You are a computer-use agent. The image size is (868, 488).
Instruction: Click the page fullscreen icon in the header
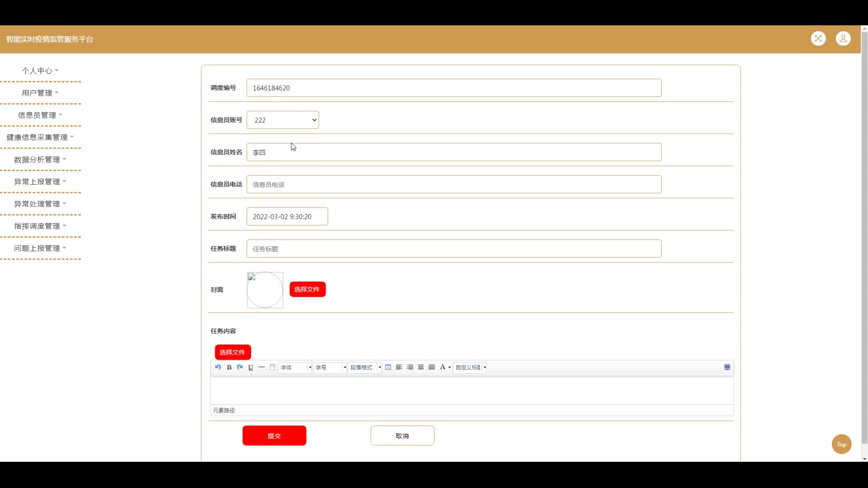point(818,39)
